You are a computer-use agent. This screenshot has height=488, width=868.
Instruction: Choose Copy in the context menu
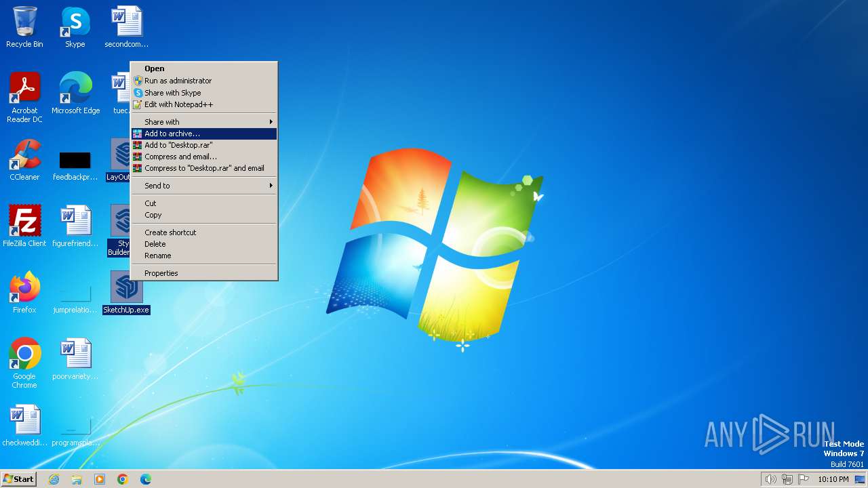click(204, 215)
